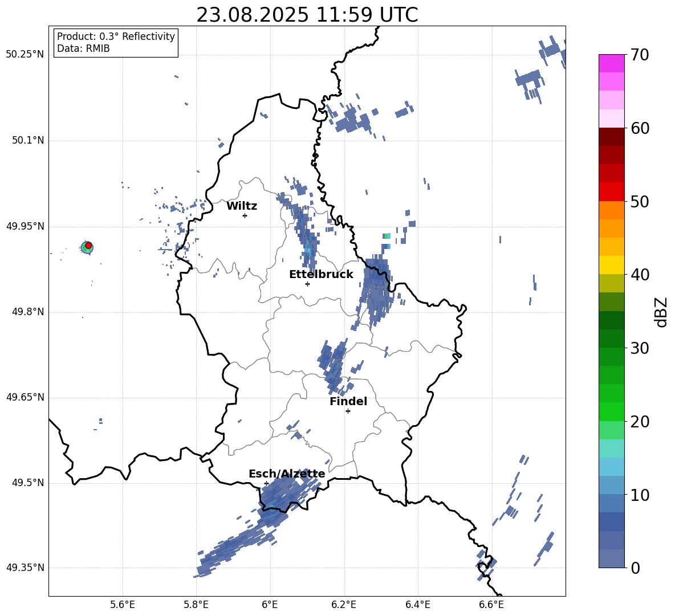The width and height of the screenshot is (675, 616).
Task: Click the Esch/Alzette cross marker
Action: point(266,483)
